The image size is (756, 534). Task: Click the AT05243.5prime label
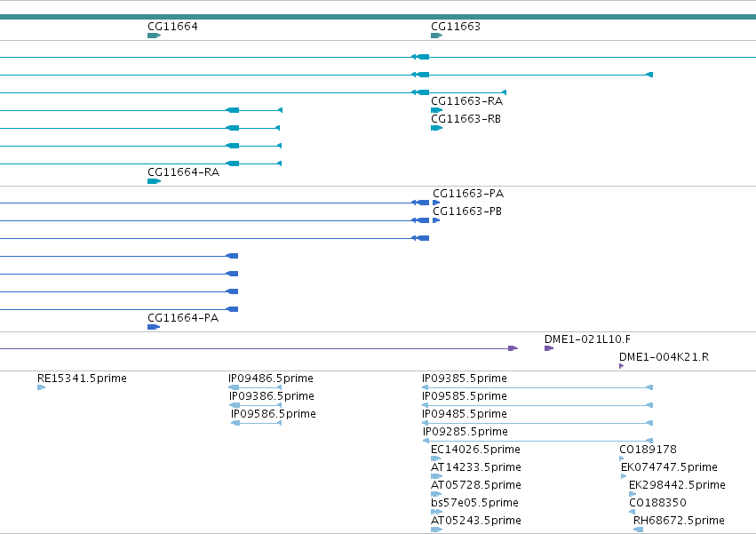tap(476, 521)
